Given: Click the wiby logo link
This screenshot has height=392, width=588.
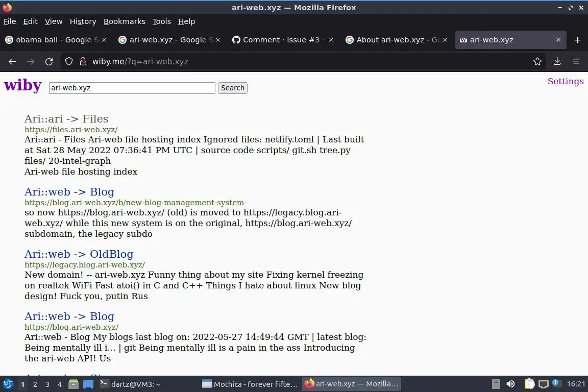Looking at the screenshot, I should [x=23, y=85].
